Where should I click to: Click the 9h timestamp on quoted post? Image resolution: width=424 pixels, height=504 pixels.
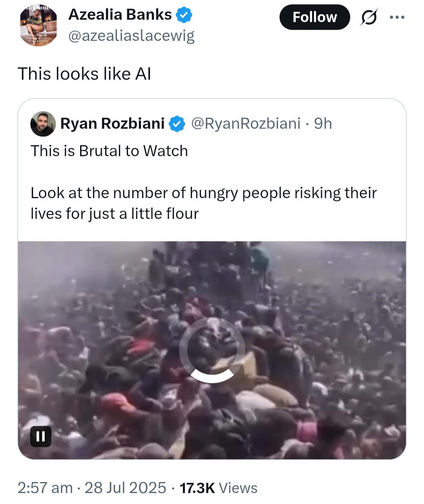pyautogui.click(x=323, y=124)
